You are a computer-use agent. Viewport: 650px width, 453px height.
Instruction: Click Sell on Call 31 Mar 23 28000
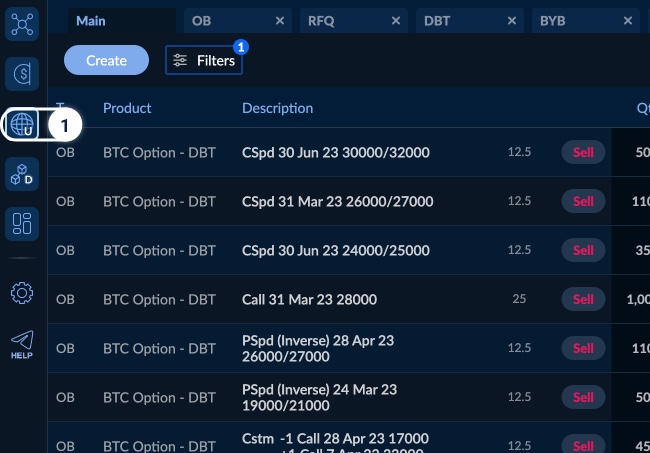point(583,299)
